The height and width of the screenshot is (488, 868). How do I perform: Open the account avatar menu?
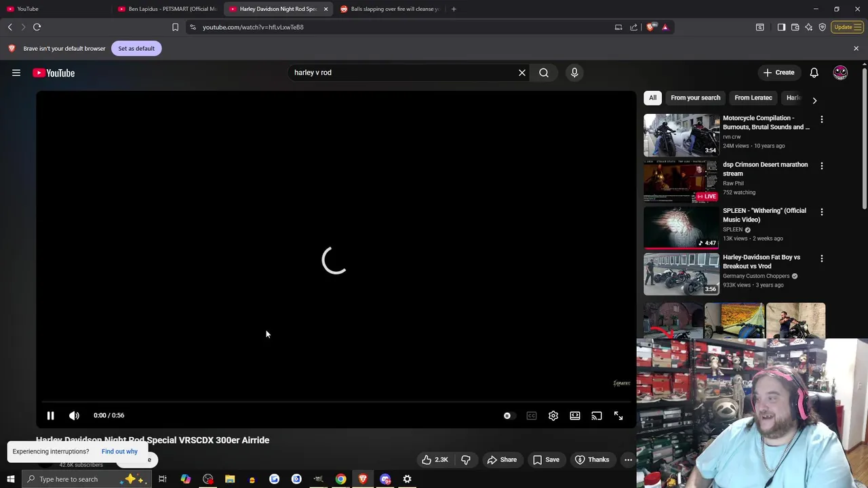[840, 73]
